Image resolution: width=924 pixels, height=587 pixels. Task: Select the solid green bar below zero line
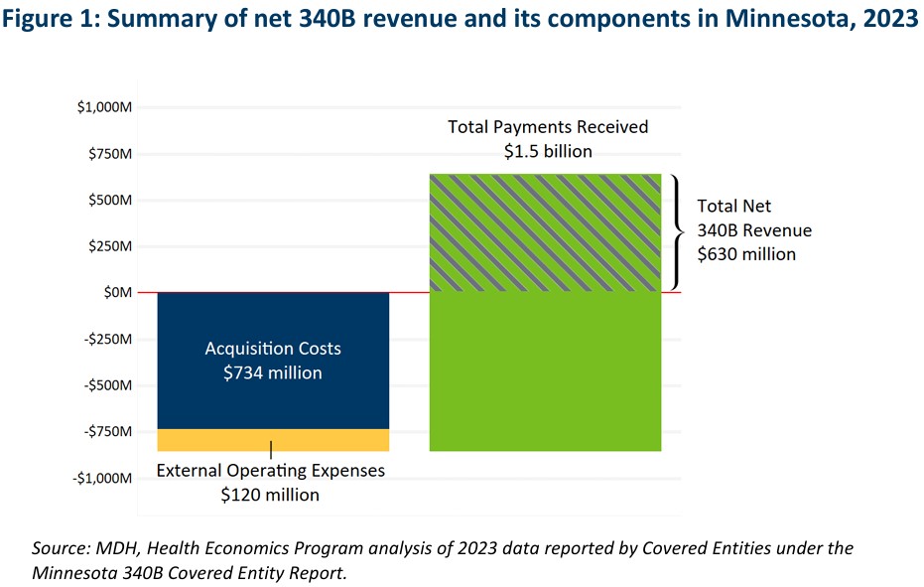click(x=544, y=371)
